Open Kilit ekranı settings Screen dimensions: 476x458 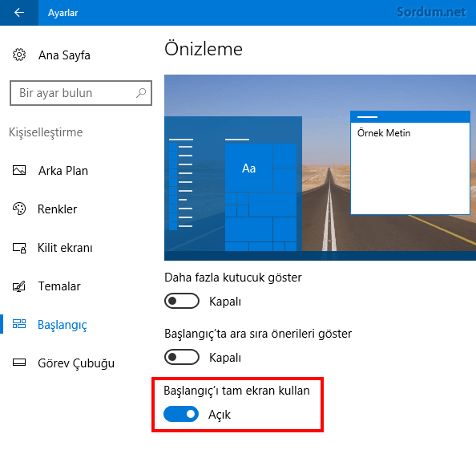[x=65, y=248]
